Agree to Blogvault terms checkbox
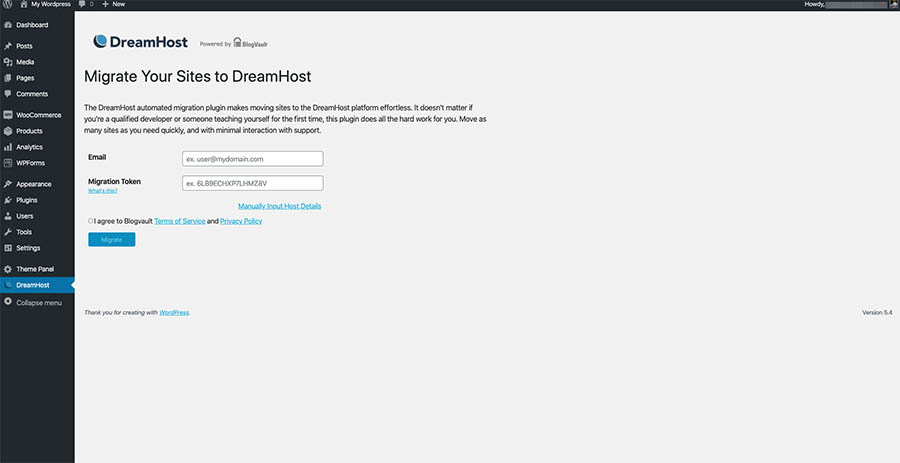Image resolution: width=900 pixels, height=463 pixels. click(x=91, y=221)
